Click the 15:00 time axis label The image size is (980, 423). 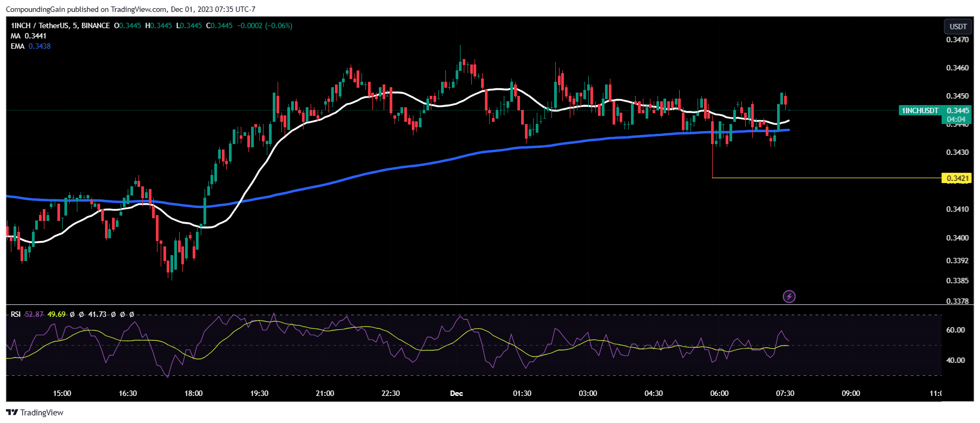click(62, 393)
